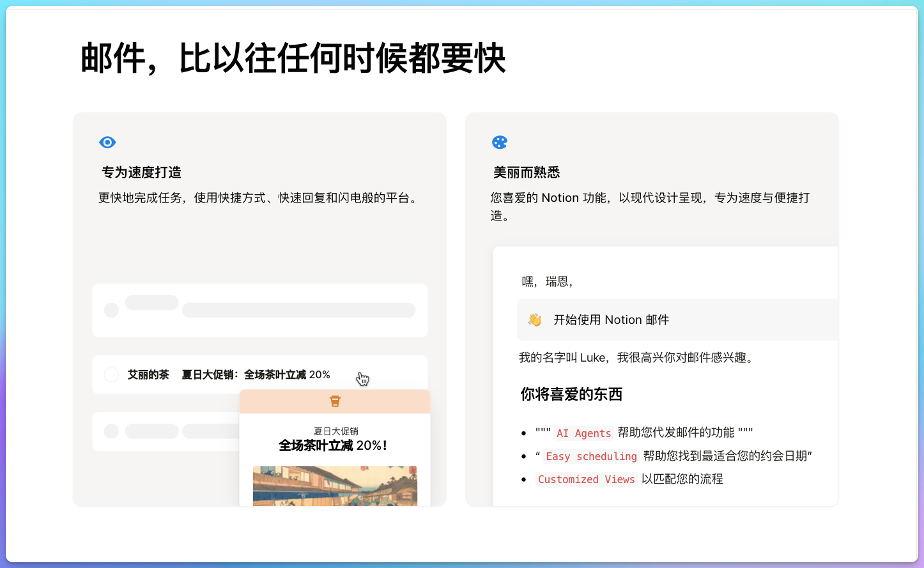Select the circle checkbox beside 艾丽的茶

coord(111,374)
